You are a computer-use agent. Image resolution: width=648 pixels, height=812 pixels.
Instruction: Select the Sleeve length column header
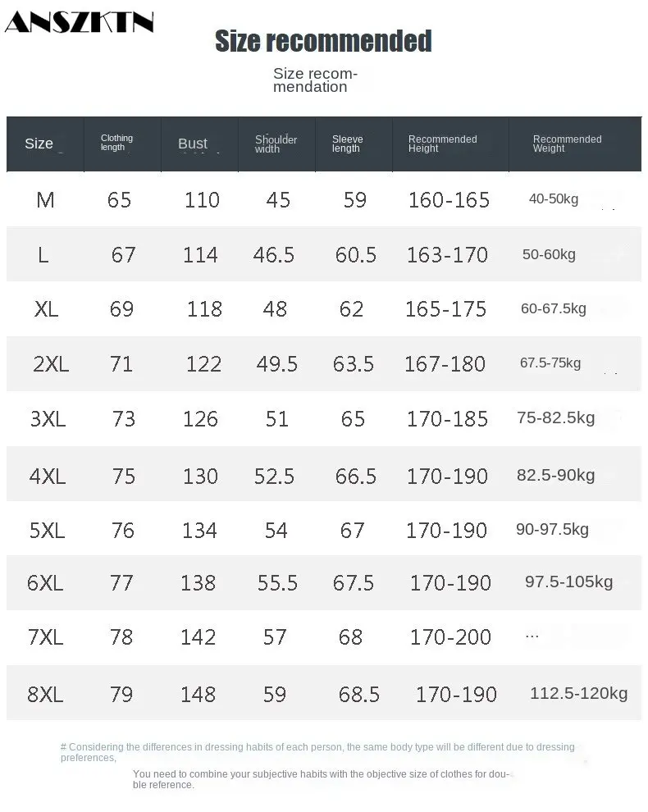[x=347, y=144]
